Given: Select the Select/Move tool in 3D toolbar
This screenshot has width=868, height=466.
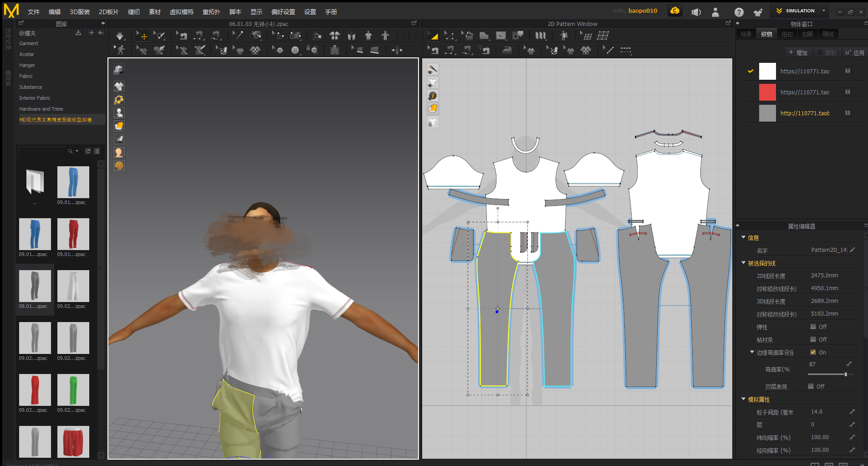Looking at the screenshot, I should coord(142,36).
